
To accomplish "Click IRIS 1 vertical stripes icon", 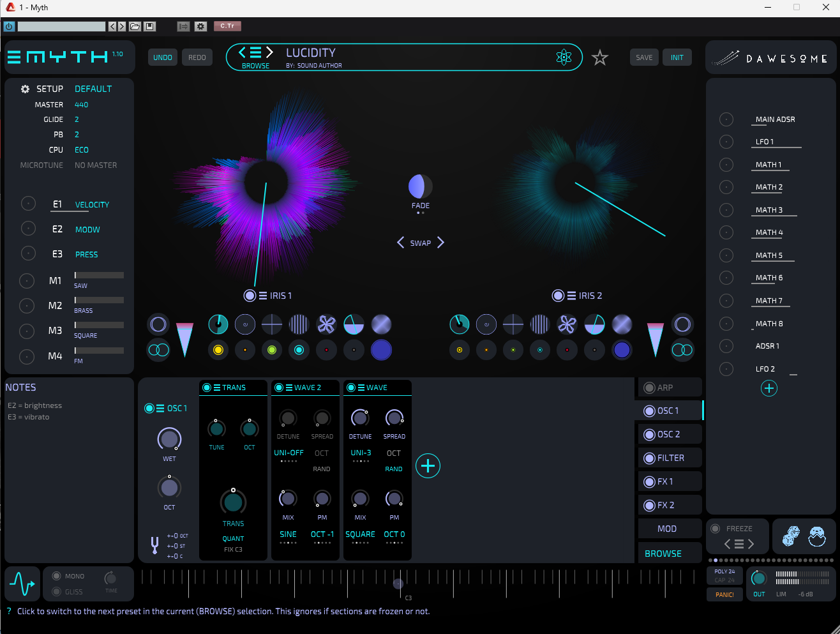I will coord(299,324).
